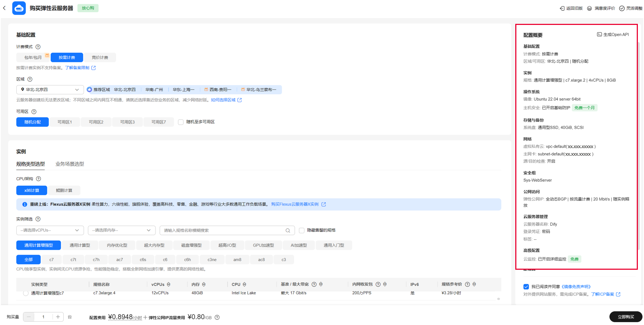Select radio for 通用计算增强型c7 row
The width and height of the screenshot is (644, 325).
pos(26,293)
